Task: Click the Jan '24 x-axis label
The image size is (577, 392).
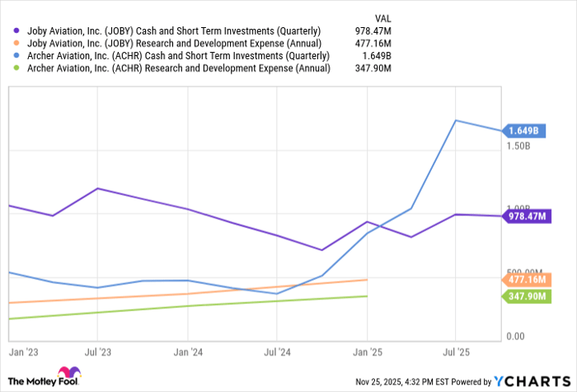Action: [188, 352]
